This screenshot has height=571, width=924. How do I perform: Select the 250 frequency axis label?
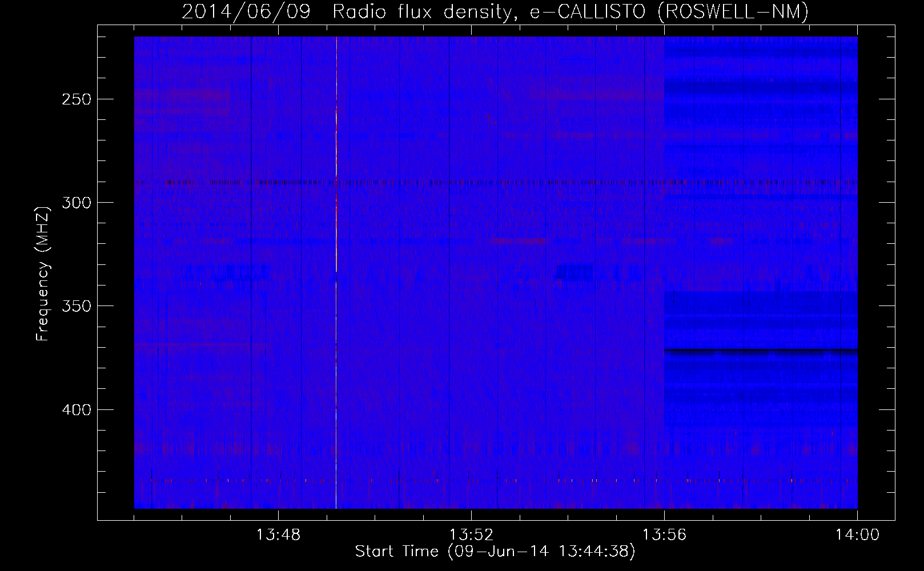[x=77, y=99]
